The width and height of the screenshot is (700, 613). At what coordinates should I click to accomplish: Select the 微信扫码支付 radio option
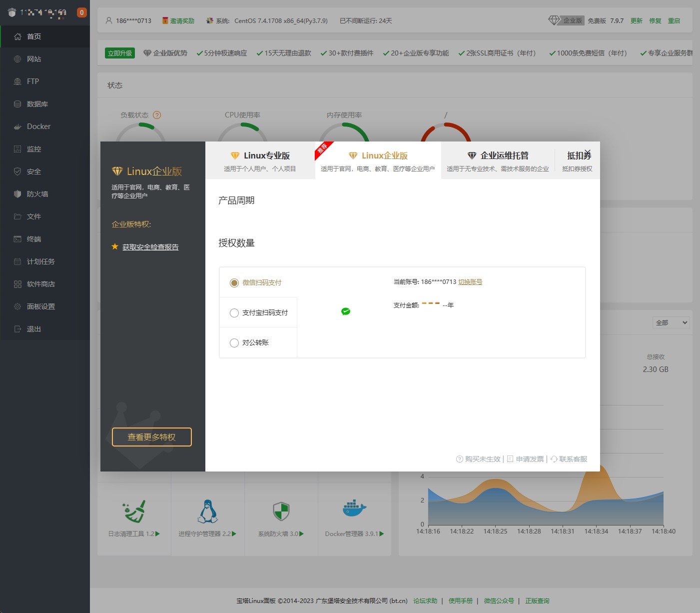click(x=234, y=283)
